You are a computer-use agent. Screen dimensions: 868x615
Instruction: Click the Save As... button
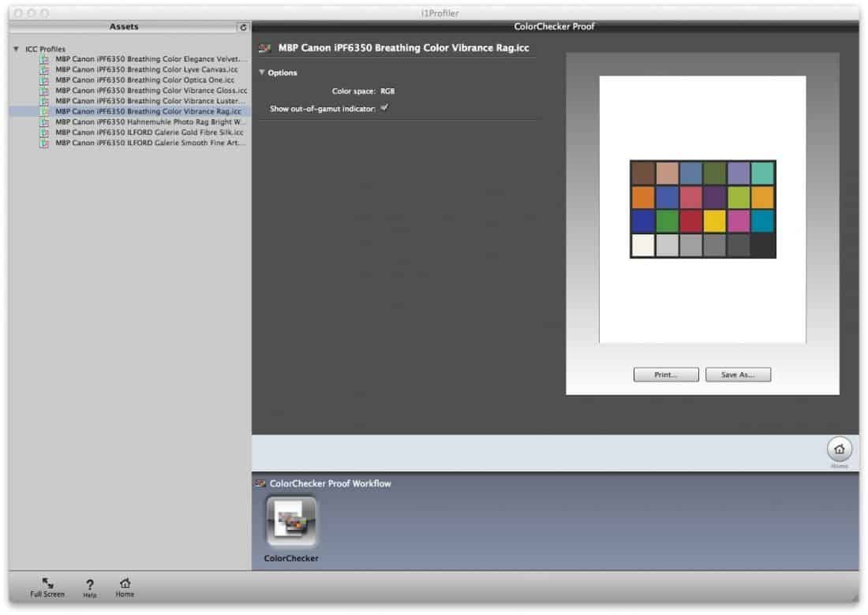(x=738, y=375)
